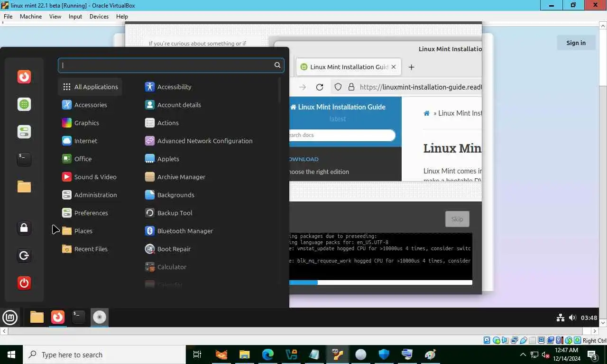Click browser forward arrow in slideshow
Screen dimensions: 607x364
pyautogui.click(x=303, y=87)
